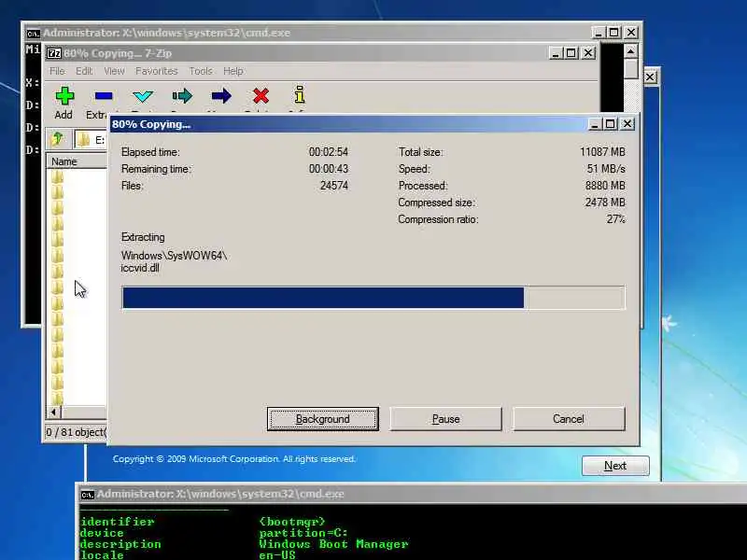This screenshot has width=747, height=560.
Task: Click the scroll left arrow in 7-Zip file list
Action: pos(54,412)
